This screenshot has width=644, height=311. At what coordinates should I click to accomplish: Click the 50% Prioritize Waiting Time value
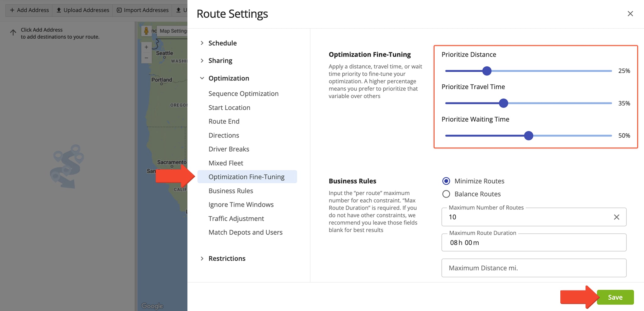[624, 136]
